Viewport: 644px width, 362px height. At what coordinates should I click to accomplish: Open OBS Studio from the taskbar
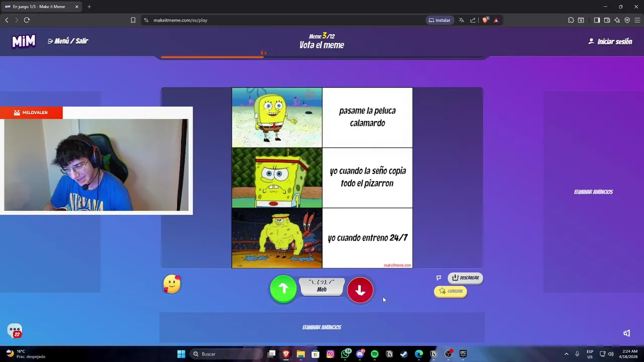[448, 354]
